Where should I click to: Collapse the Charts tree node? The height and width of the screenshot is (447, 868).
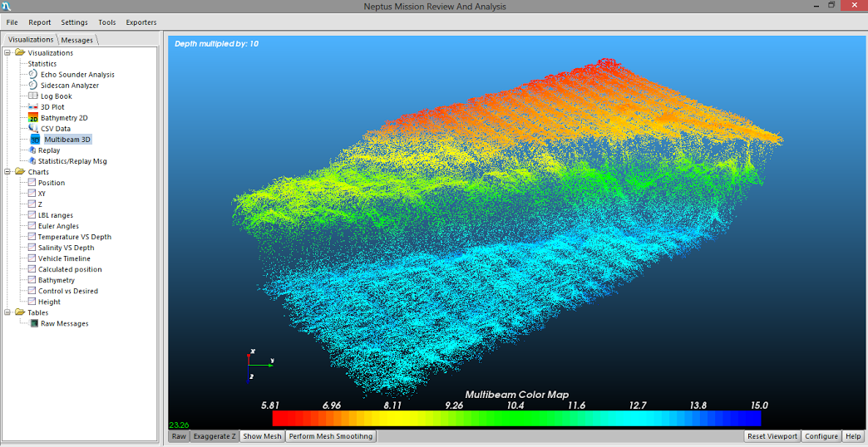tap(7, 171)
